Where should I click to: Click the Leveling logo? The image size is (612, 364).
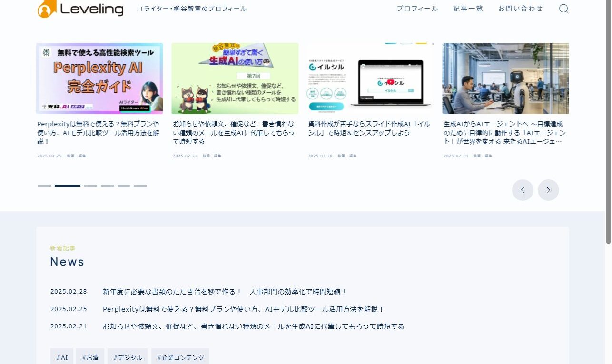coord(80,9)
